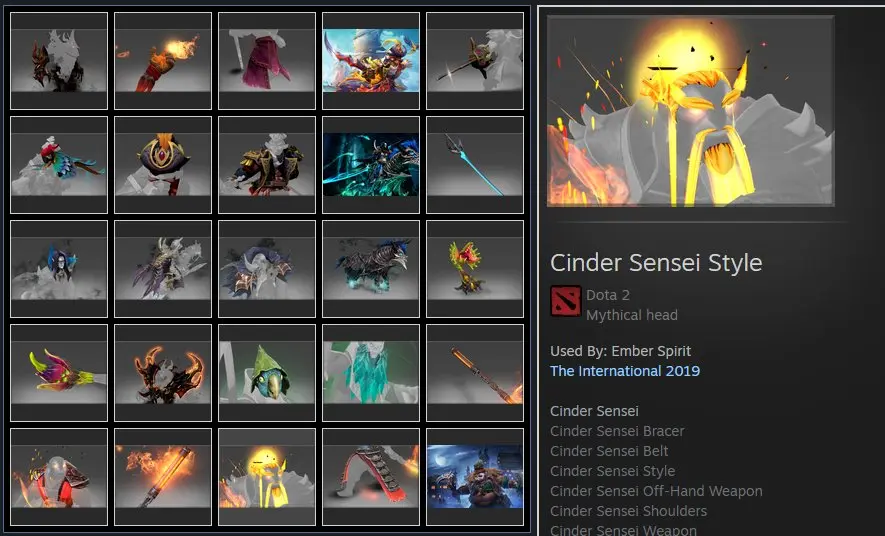885x536 pixels.
Task: Open The International 2019 link
Action: 625,371
